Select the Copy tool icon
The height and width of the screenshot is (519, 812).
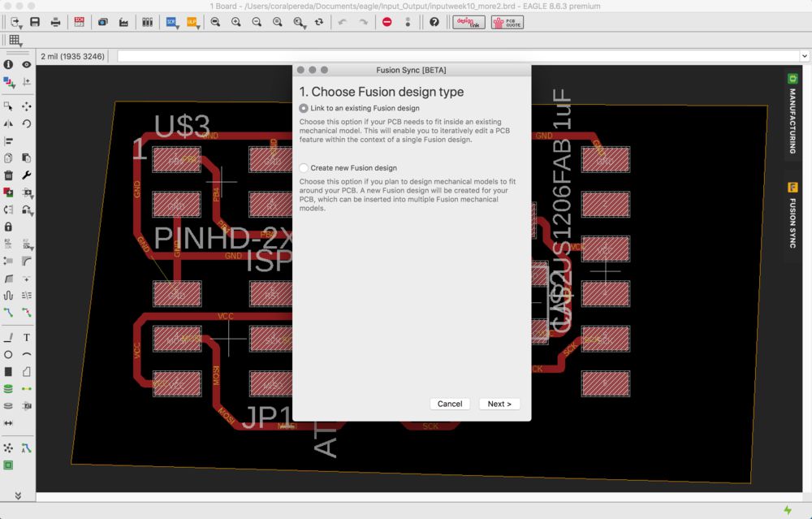(8, 158)
